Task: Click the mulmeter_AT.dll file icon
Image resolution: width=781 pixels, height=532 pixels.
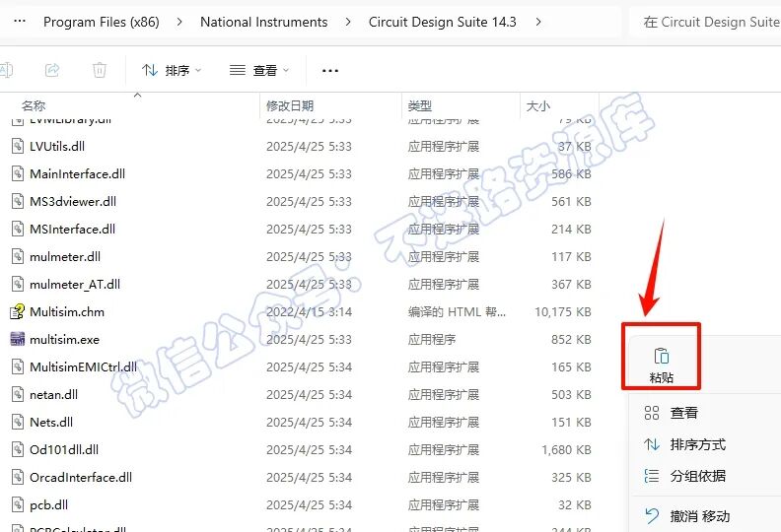Action: click(18, 284)
